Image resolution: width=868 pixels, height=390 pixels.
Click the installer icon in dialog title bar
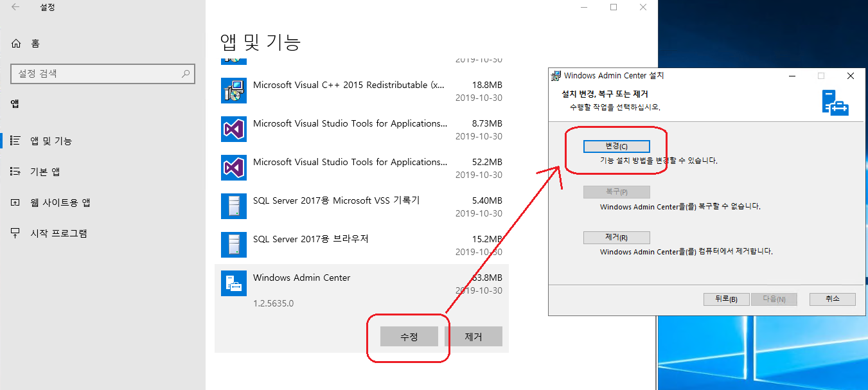556,76
